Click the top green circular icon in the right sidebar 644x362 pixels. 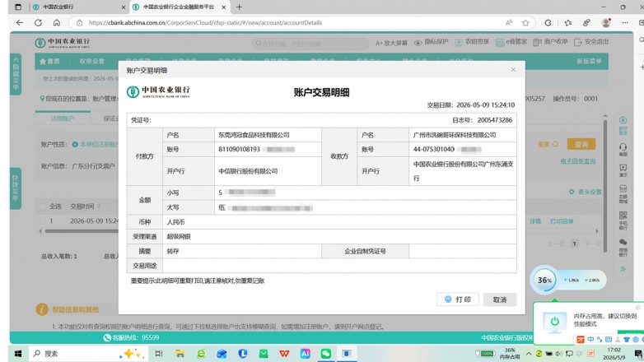pos(623,121)
